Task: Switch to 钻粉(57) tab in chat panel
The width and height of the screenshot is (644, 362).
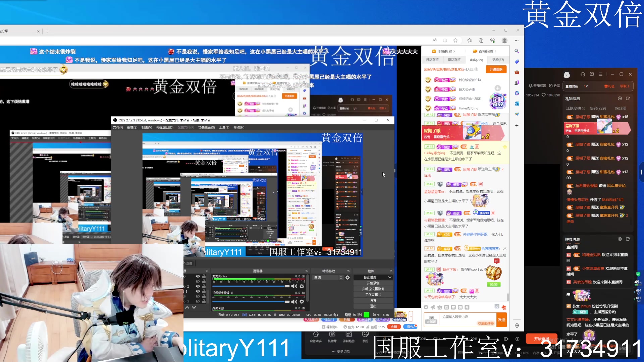Action: click(498, 60)
